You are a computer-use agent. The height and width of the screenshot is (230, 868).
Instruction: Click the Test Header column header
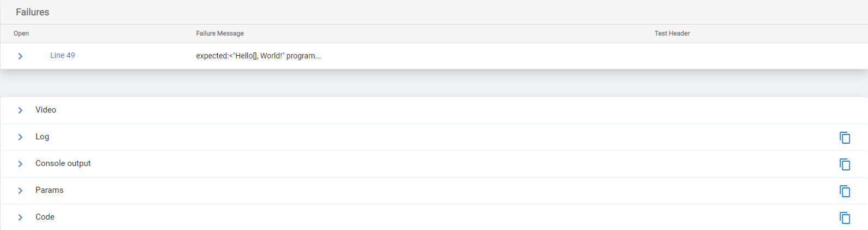(672, 33)
